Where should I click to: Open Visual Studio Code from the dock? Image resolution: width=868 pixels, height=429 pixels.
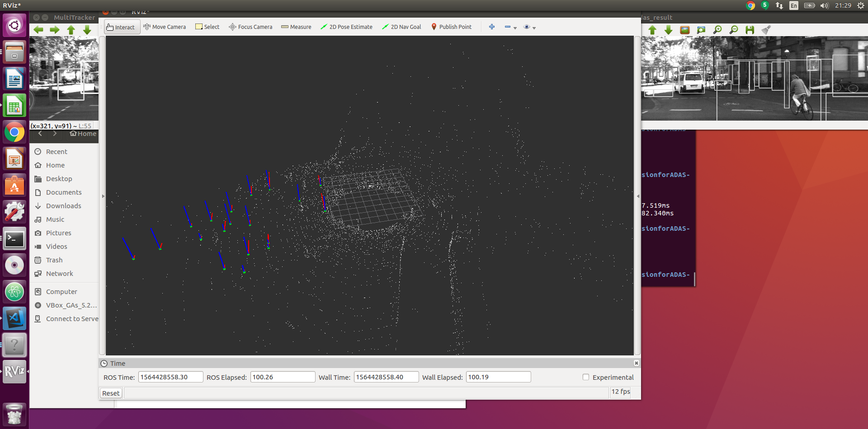(14, 319)
